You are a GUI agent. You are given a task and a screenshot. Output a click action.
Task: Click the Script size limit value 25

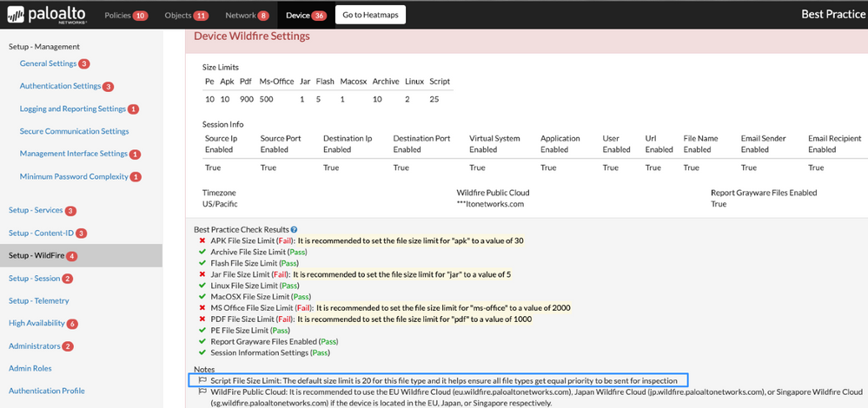[434, 100]
